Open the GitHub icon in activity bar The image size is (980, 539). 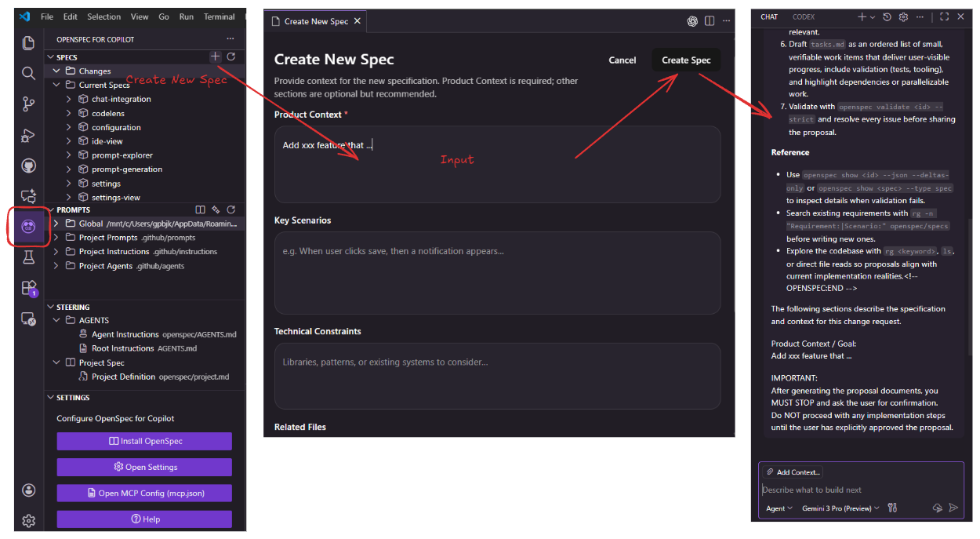click(x=29, y=166)
